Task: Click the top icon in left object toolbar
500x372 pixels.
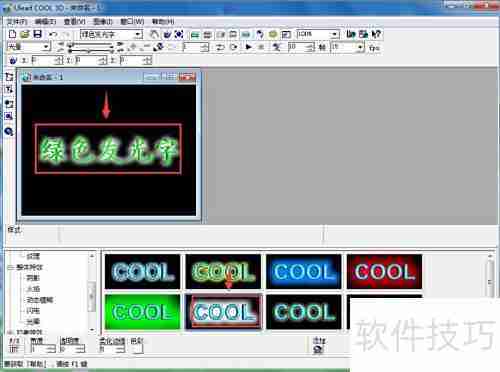Action: (x=9, y=77)
